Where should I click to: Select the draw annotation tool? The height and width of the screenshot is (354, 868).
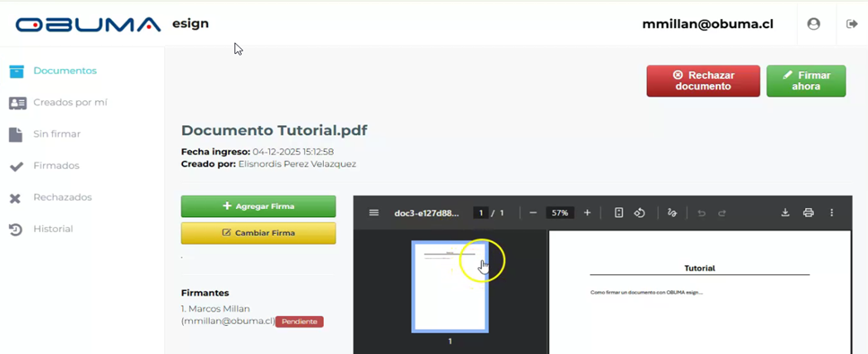tap(672, 213)
